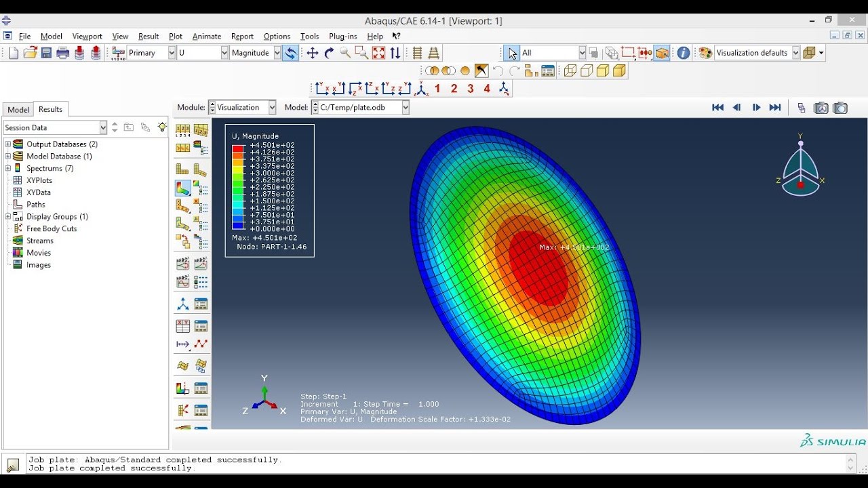
Task: Set render style to shaded
Action: (x=619, y=70)
